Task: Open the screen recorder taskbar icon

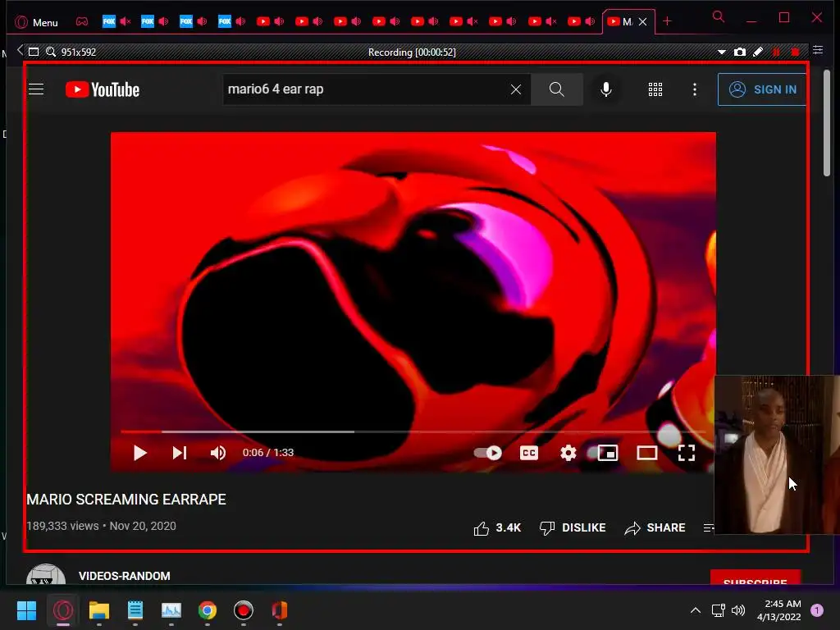Action: point(243,610)
